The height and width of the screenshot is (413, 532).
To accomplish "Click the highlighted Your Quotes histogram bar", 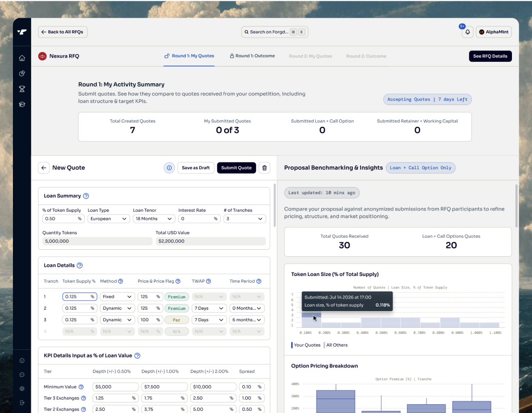I will 311,315.
